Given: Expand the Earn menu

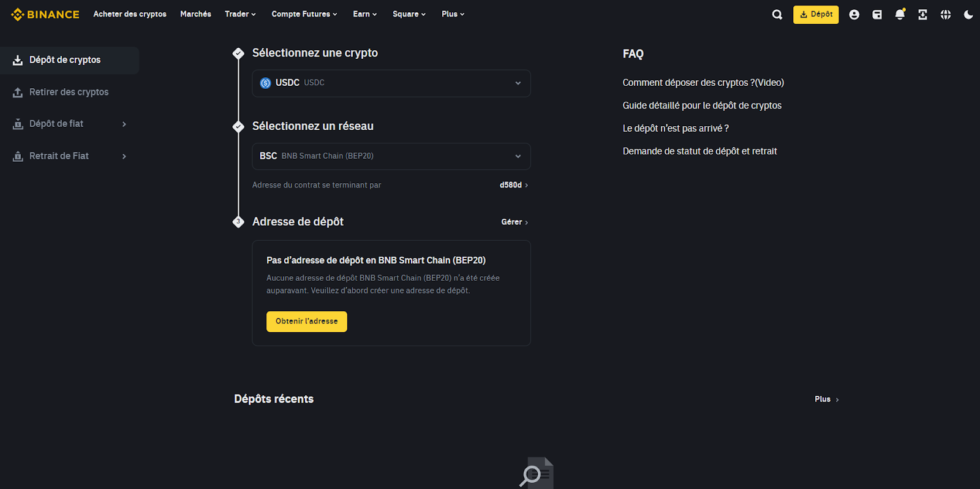Looking at the screenshot, I should coord(365,14).
